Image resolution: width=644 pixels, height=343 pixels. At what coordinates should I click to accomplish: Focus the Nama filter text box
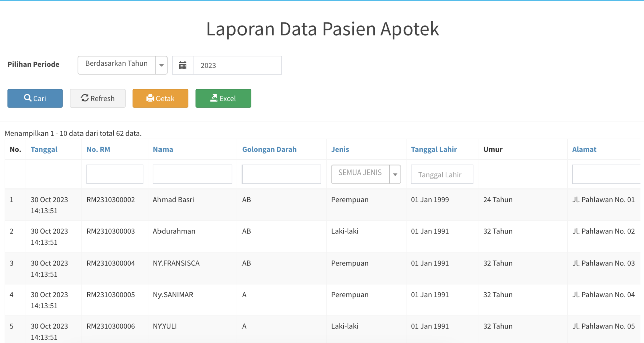(x=192, y=175)
